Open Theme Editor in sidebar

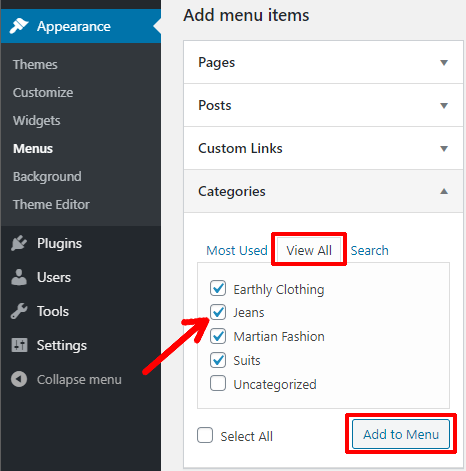click(x=51, y=204)
